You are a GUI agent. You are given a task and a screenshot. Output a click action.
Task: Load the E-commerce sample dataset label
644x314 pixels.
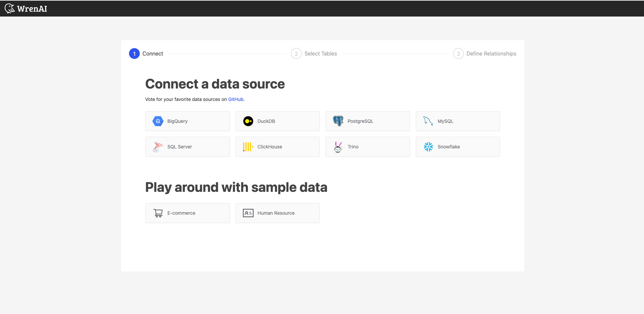coord(181,213)
